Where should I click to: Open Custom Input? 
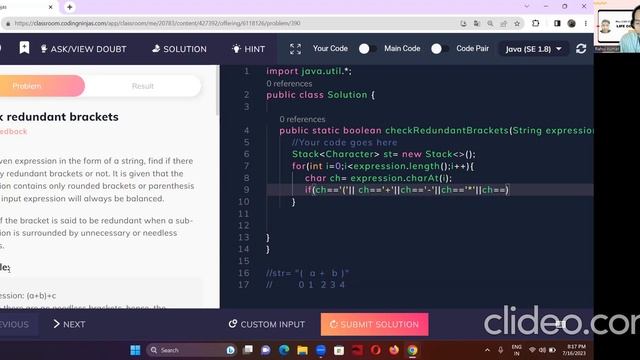tap(267, 324)
